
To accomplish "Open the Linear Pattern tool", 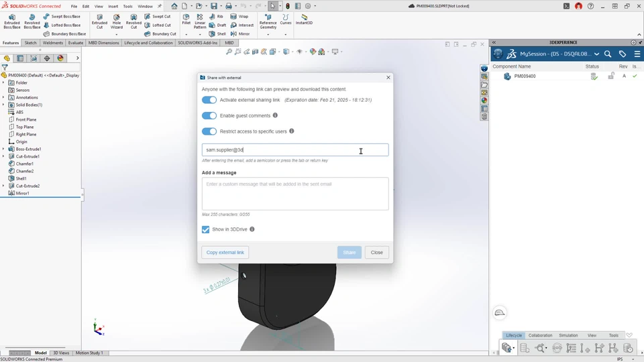I will 200,21.
